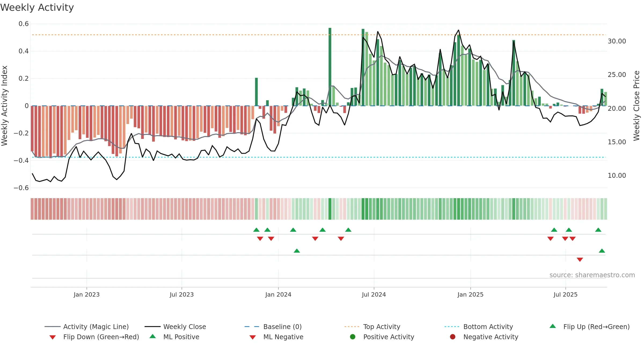The height and width of the screenshot is (362, 644).
Task: Toggle ML Positive legend entry
Action: (174, 337)
